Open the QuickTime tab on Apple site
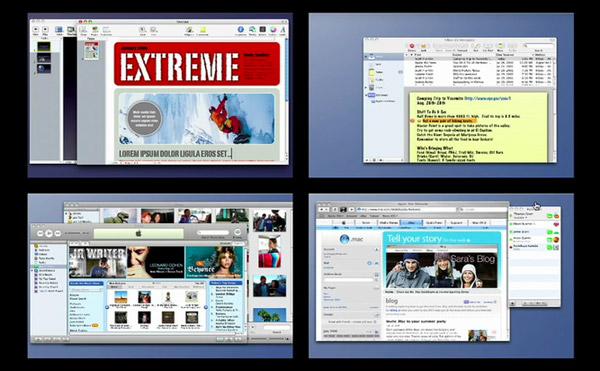The height and width of the screenshot is (371, 600). coord(434,222)
